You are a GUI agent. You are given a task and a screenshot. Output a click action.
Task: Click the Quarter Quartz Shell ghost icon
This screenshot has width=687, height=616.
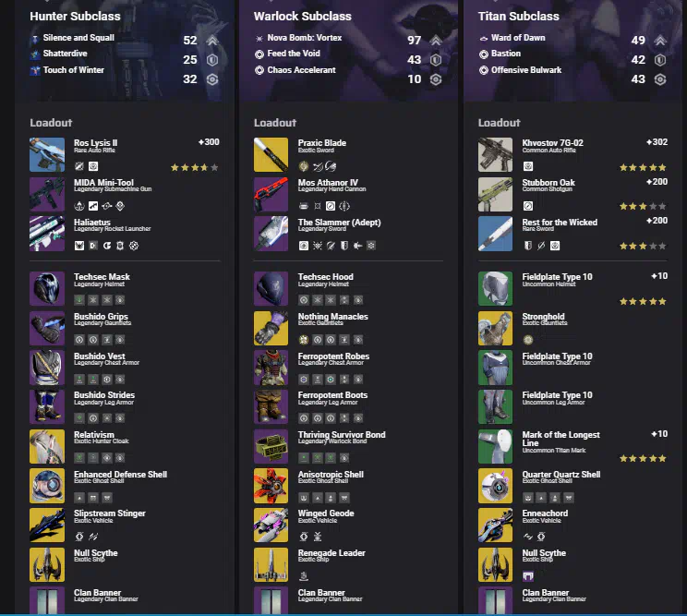(495, 486)
